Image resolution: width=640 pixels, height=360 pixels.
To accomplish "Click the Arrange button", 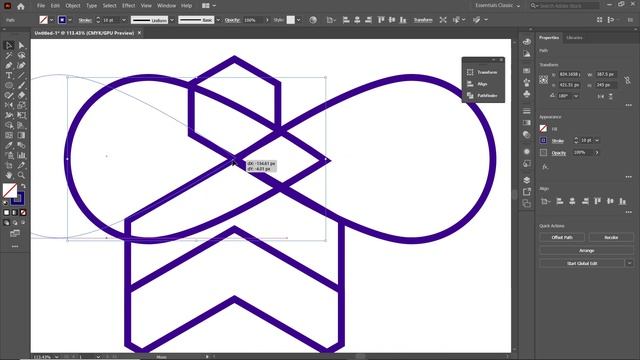I will (x=587, y=250).
